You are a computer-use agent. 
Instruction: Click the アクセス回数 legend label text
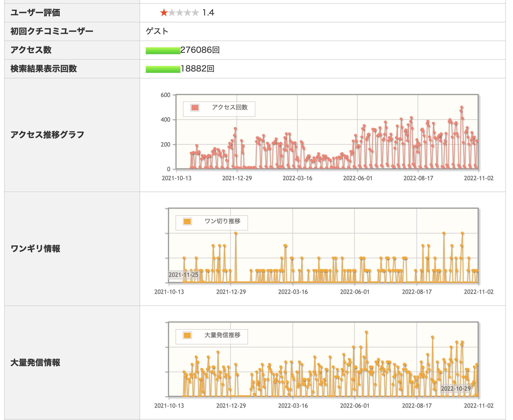[x=230, y=107]
